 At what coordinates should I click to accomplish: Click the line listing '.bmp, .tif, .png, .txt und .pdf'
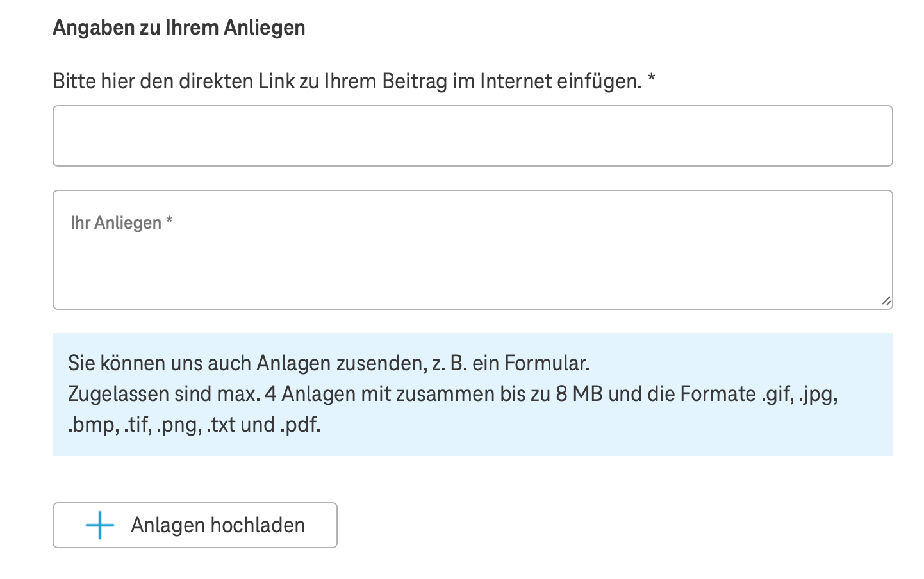tap(194, 425)
